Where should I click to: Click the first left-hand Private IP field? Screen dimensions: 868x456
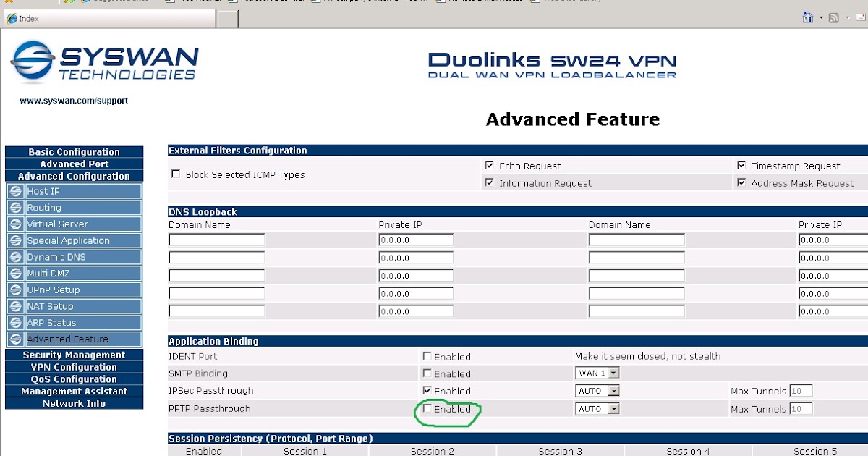(416, 240)
